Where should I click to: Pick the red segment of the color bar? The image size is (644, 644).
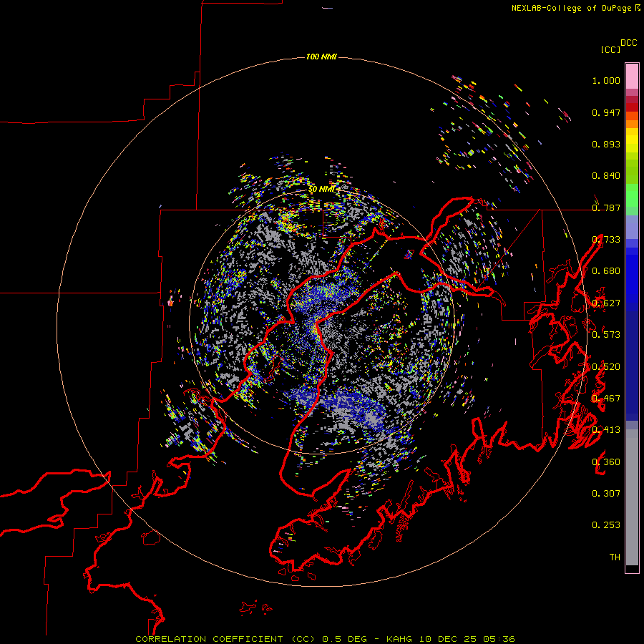pyautogui.click(x=632, y=107)
